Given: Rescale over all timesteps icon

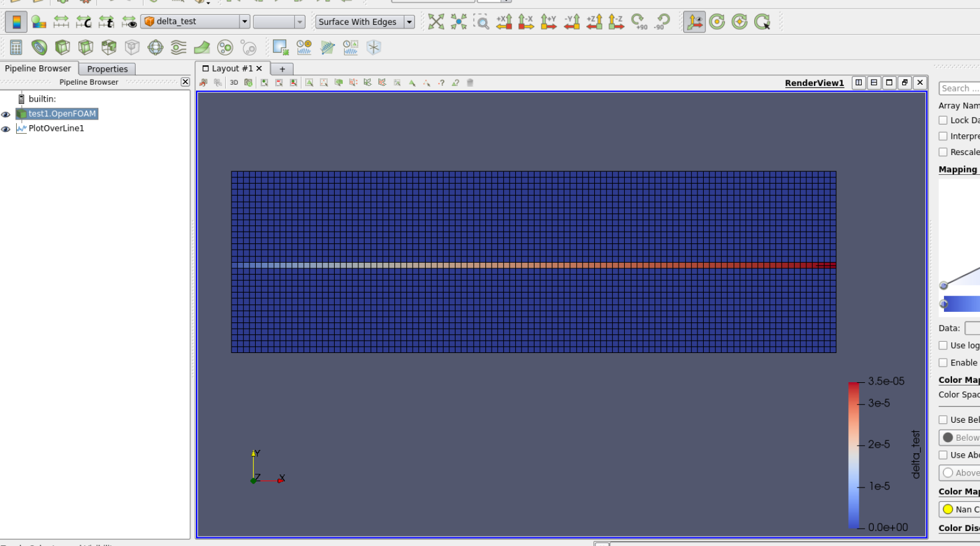Looking at the screenshot, I should (106, 22).
